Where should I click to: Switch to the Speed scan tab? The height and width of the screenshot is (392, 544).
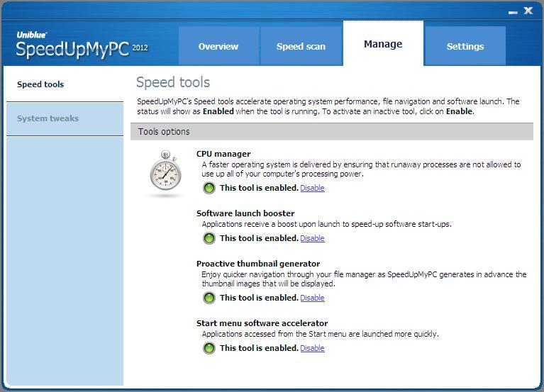pos(301,46)
